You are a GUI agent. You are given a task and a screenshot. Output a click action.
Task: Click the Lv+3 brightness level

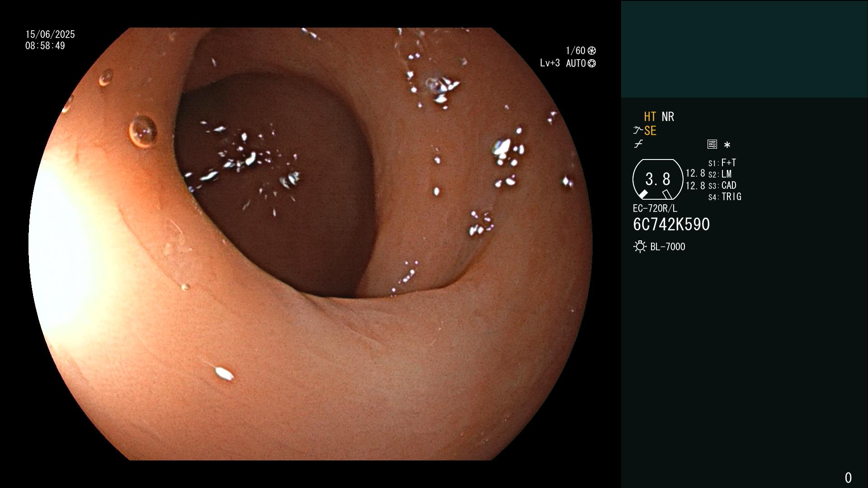[550, 63]
